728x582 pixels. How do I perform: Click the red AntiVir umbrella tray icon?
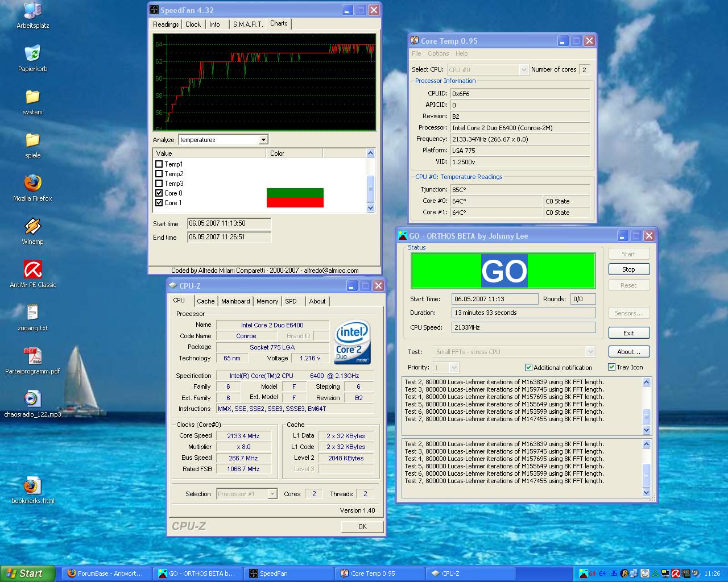pyautogui.click(x=676, y=573)
